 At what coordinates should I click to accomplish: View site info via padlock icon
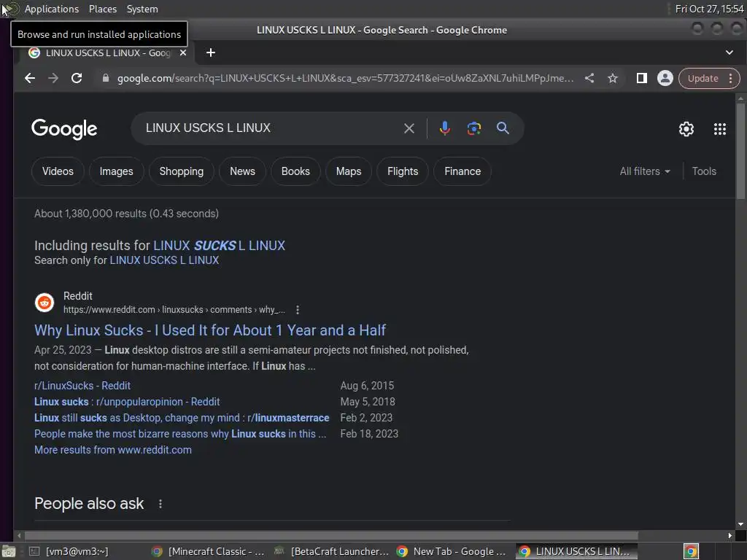click(105, 78)
